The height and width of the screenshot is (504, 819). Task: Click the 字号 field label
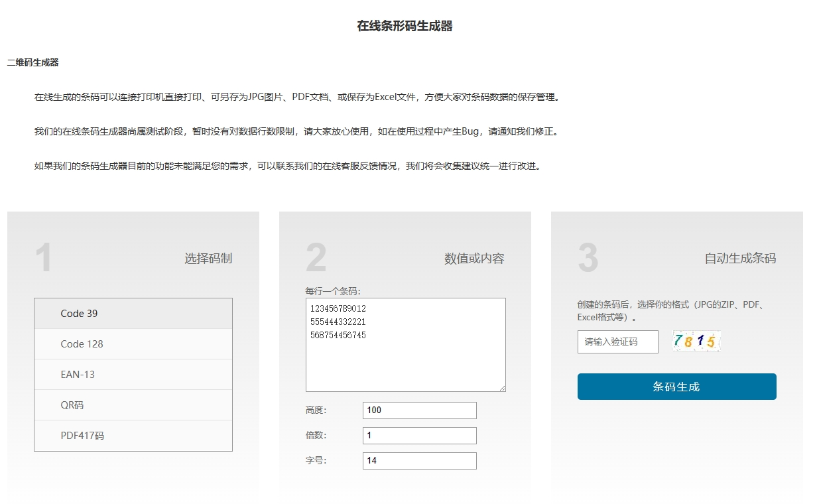316,461
